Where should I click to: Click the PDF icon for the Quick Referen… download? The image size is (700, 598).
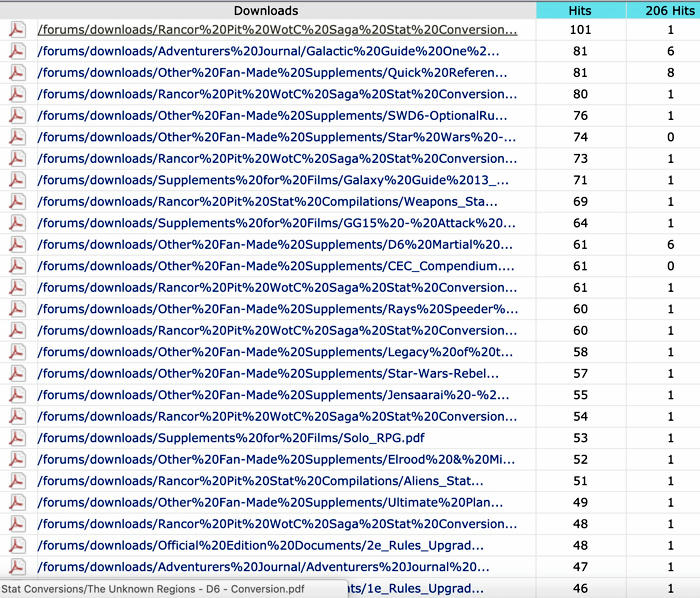pos(17,72)
